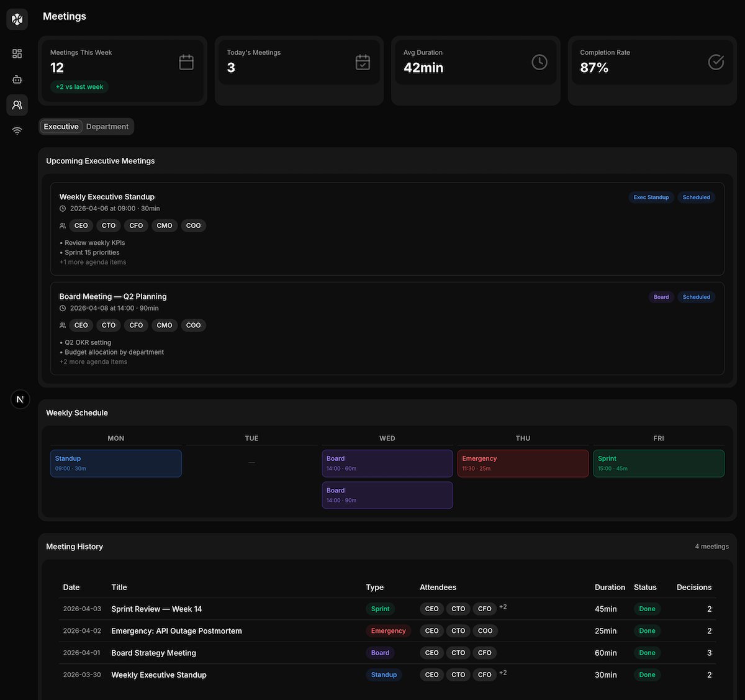
Task: Open Wednesday Board 14:00 · 90m block
Action: click(387, 495)
